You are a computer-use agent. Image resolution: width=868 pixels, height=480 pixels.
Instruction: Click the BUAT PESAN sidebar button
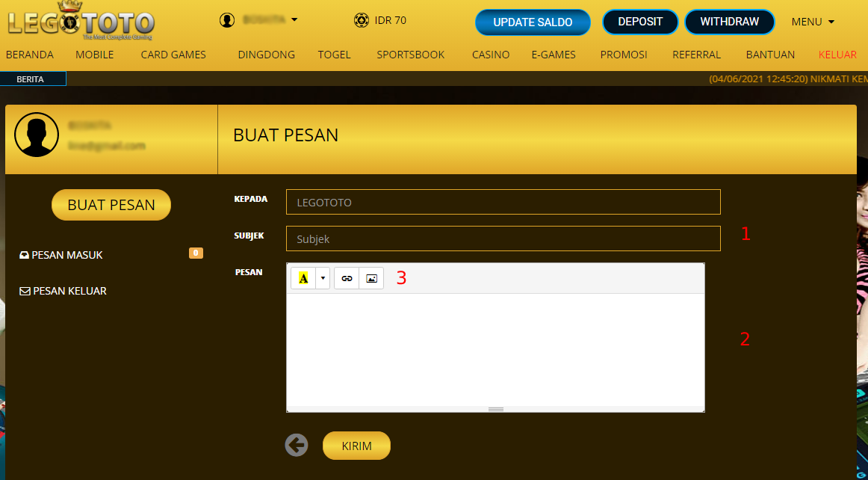tap(111, 205)
